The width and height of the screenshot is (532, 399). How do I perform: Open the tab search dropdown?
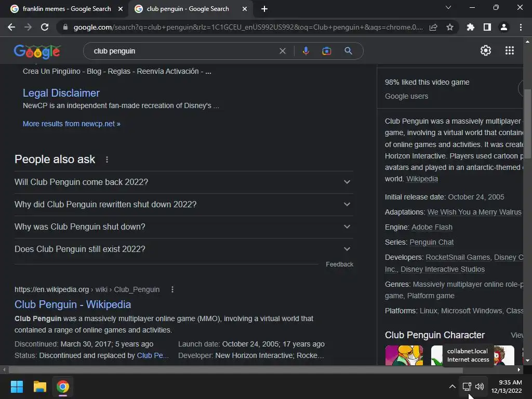click(448, 7)
